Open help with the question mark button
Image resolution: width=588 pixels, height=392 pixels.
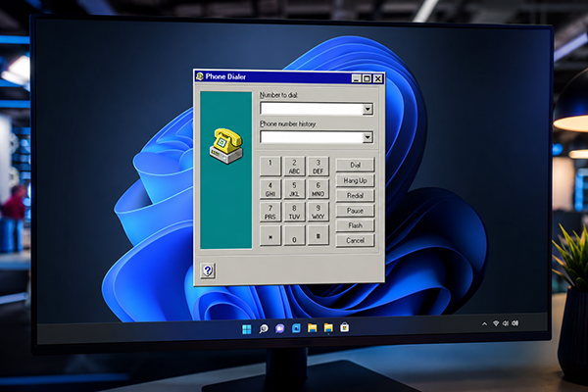click(x=208, y=270)
